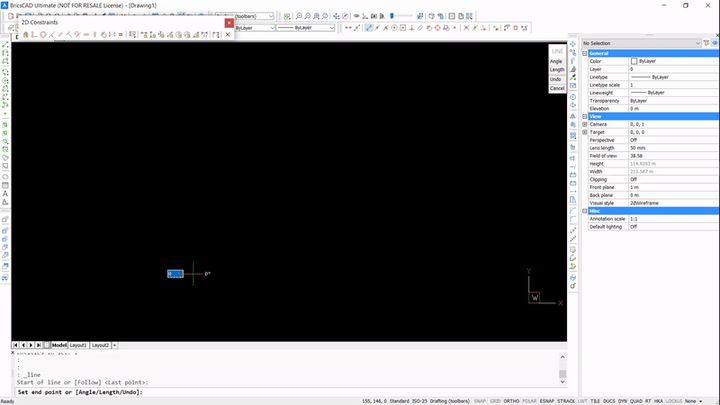Toggle SNAP in the status bar
This screenshot has height=405, width=720.
(x=480, y=401)
